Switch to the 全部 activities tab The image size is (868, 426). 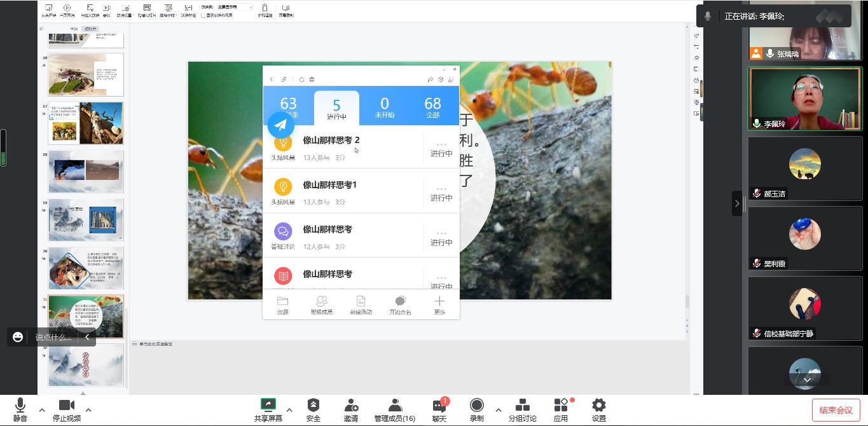point(432,107)
